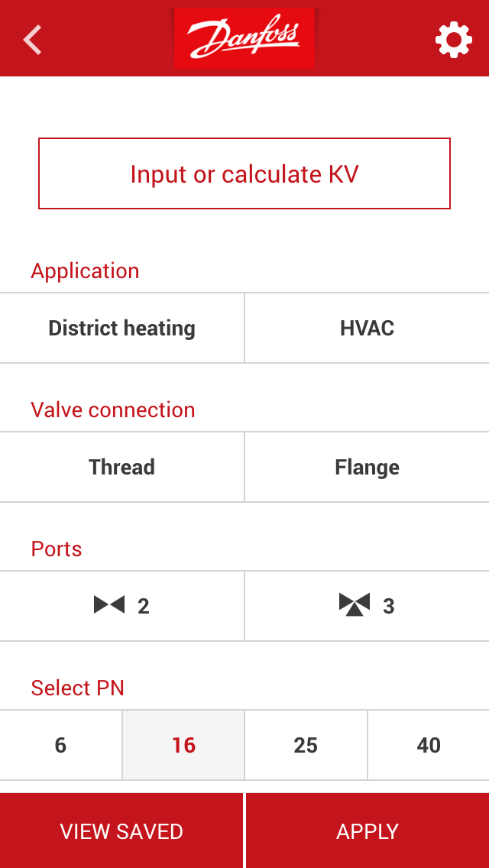
Task: Select the 3-port valve icon
Action: (x=367, y=606)
